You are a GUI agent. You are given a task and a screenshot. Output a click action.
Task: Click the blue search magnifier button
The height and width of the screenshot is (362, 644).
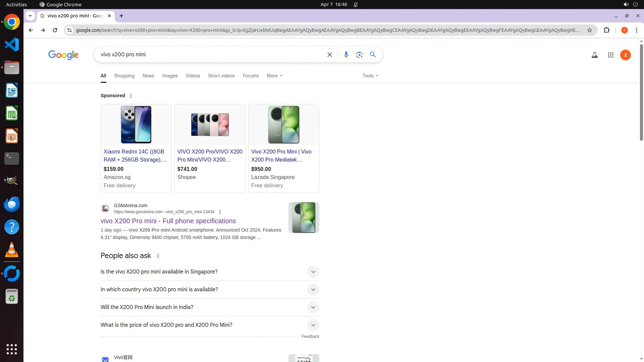pyautogui.click(x=373, y=55)
